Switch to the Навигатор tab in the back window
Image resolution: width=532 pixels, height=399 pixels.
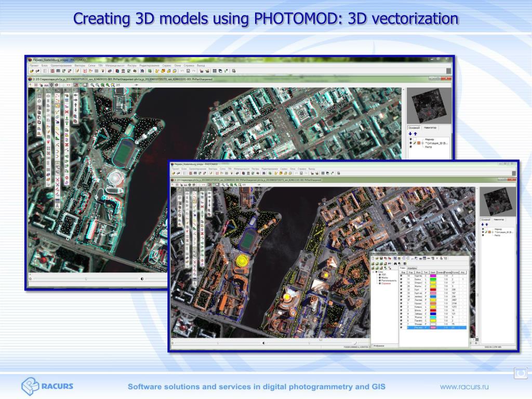[430, 128]
